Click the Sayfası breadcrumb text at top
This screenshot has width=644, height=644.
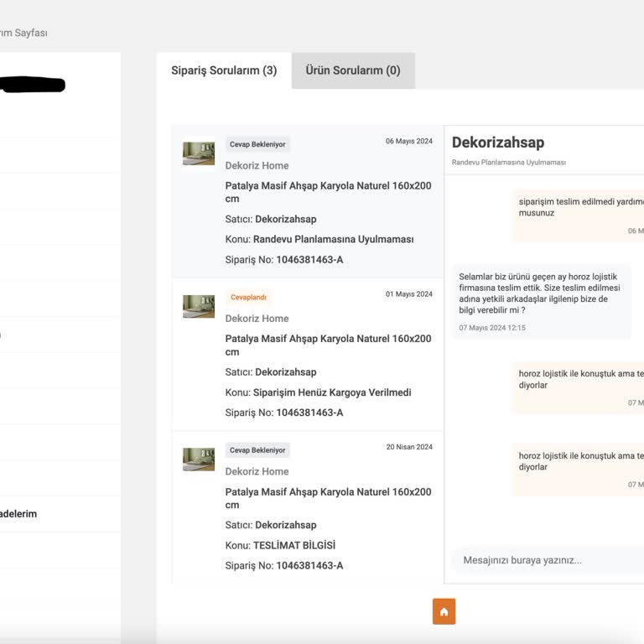coord(29,33)
